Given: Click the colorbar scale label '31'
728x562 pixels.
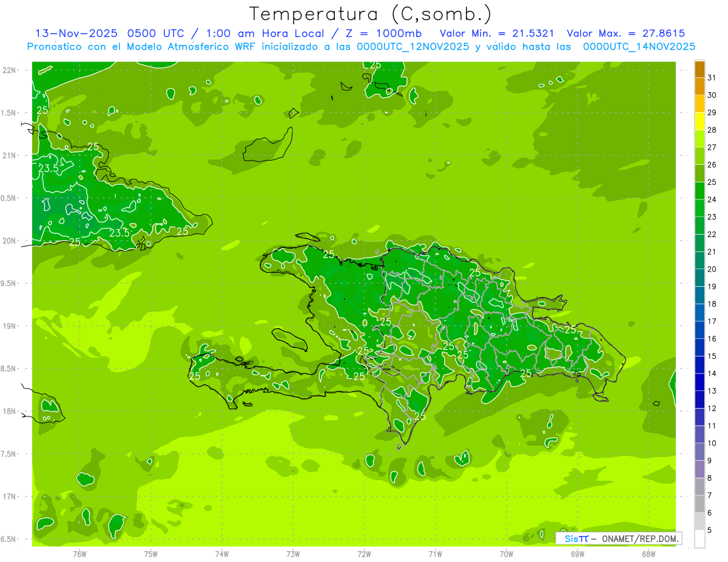Looking at the screenshot, I should click(712, 78).
